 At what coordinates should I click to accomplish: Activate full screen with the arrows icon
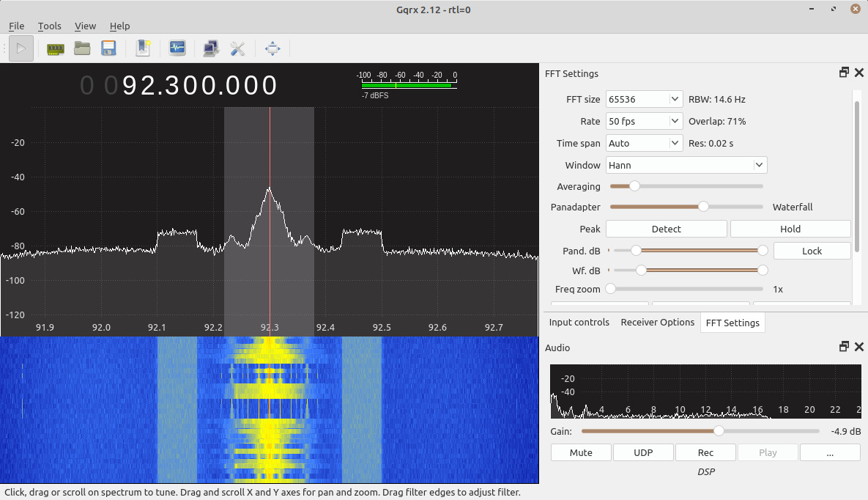click(272, 48)
